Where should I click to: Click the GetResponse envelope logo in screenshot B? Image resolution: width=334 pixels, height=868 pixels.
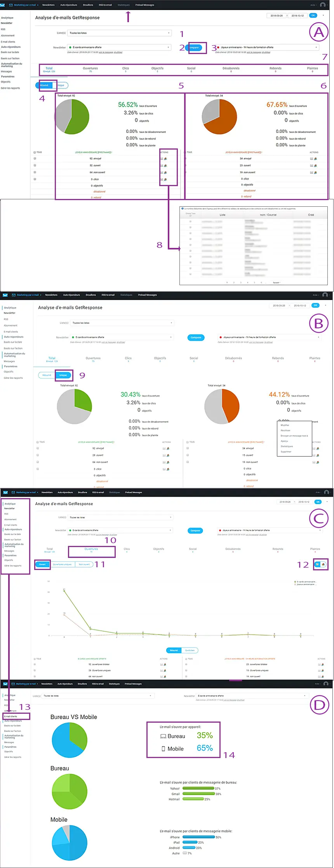tap(5, 295)
